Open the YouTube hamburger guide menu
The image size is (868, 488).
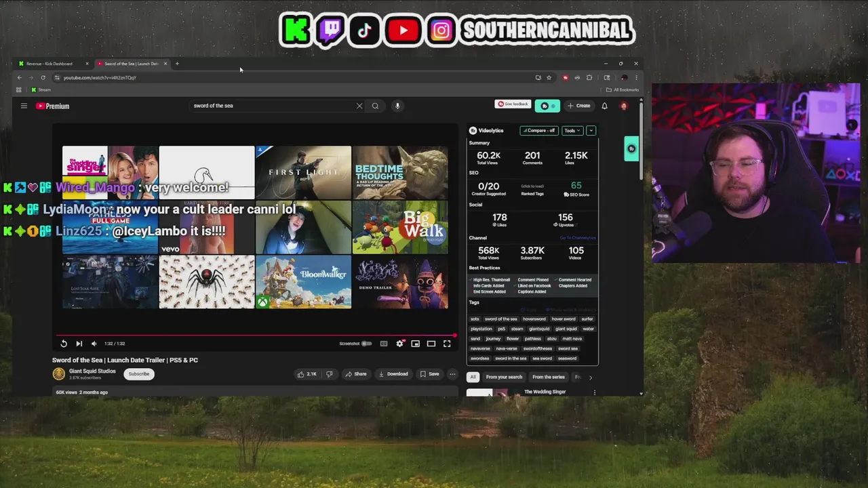24,106
